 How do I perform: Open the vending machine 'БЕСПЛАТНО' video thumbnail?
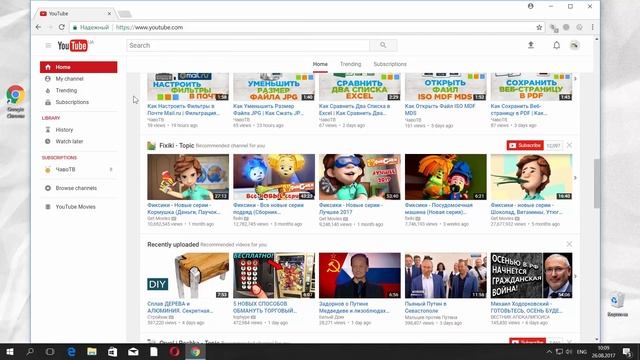(x=274, y=276)
